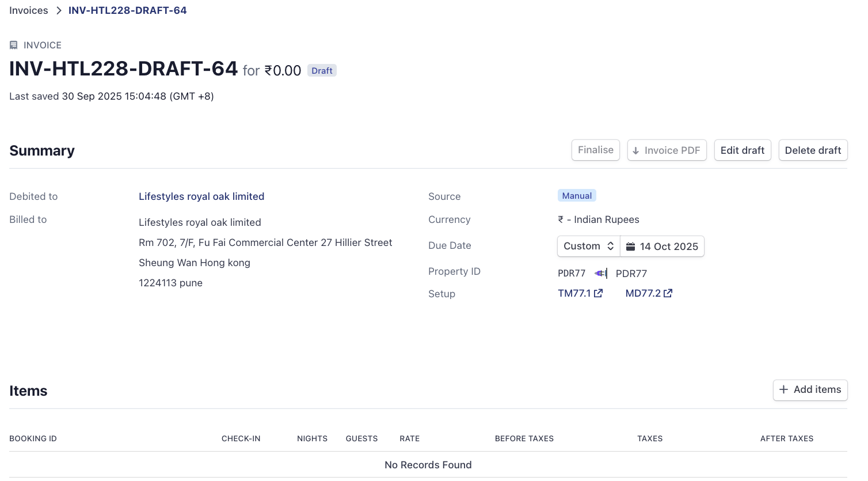Click the download arrow on Invoice PDF

click(x=636, y=151)
